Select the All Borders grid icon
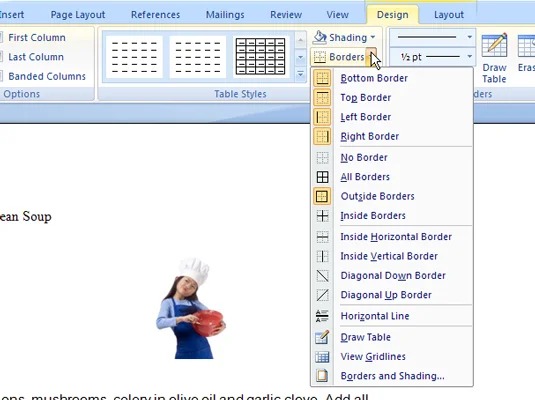 [x=322, y=177]
